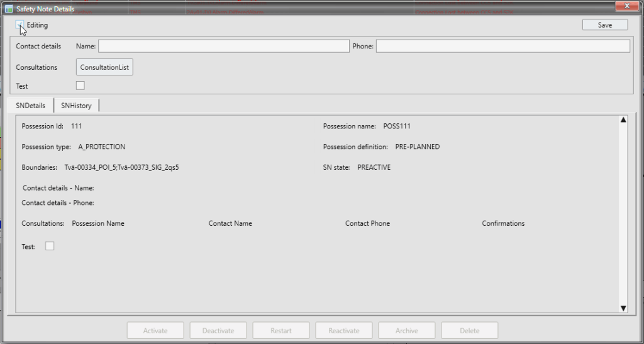Click into the Phone input field
The width and height of the screenshot is (644, 344).
coord(502,46)
